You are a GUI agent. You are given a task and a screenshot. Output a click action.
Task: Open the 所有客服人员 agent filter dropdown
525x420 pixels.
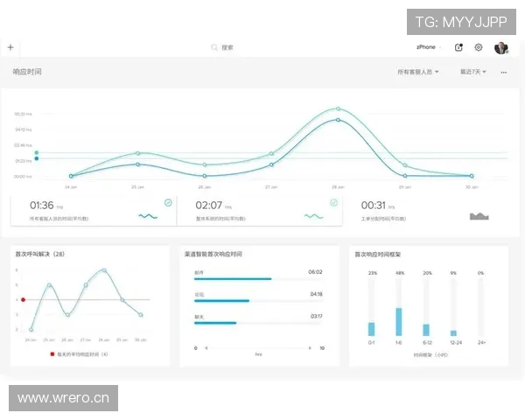(x=418, y=73)
